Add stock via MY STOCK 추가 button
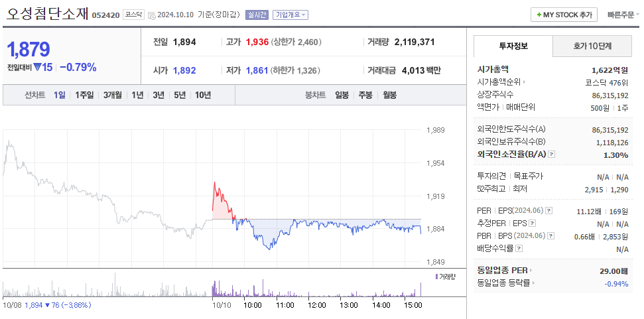 [564, 15]
